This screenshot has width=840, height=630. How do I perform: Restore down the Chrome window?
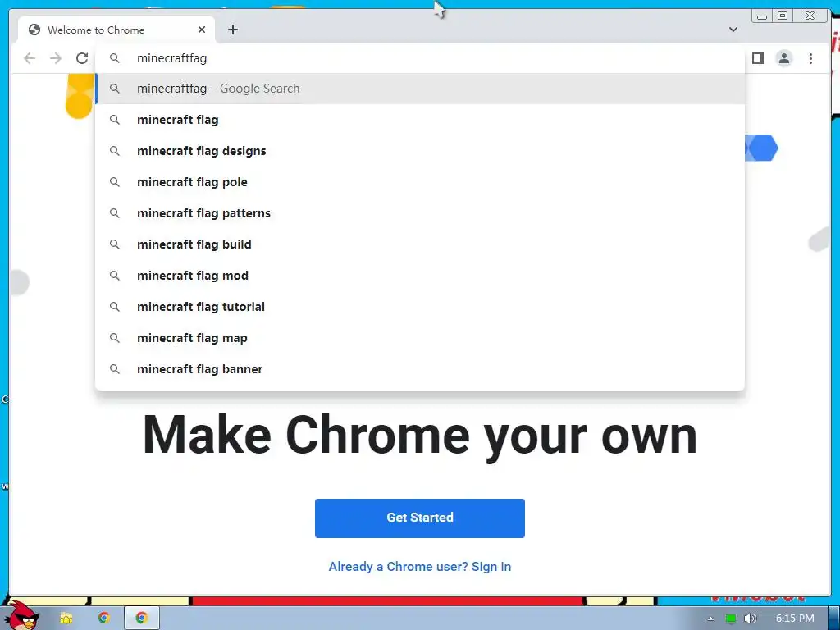(783, 16)
